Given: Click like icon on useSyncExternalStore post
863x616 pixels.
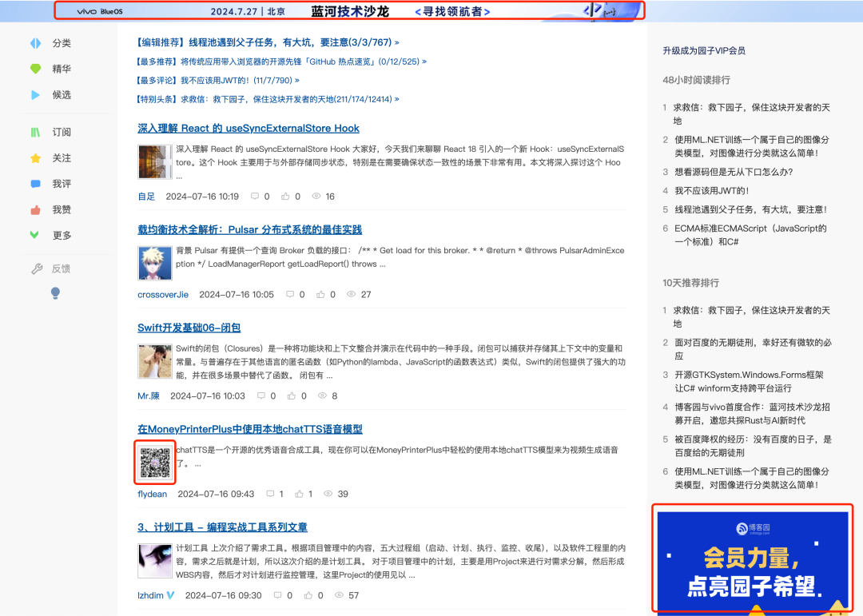Looking at the screenshot, I should pyautogui.click(x=285, y=196).
